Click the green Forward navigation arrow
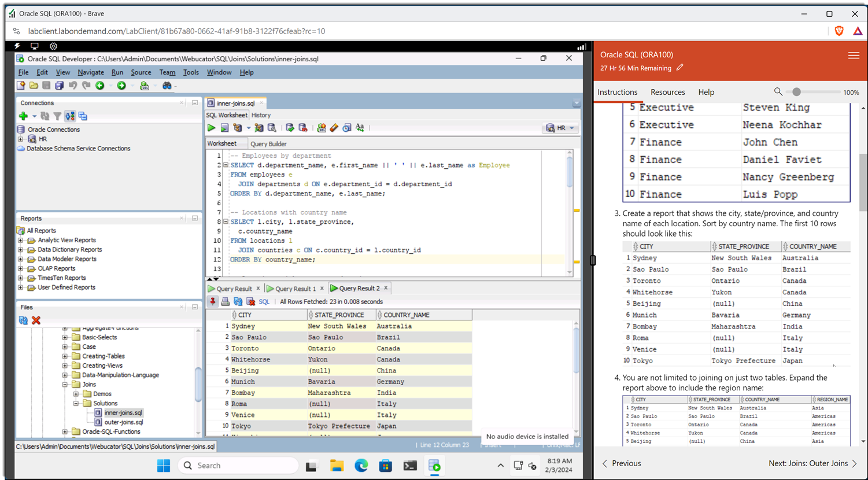The width and height of the screenshot is (868, 480). coord(121,86)
